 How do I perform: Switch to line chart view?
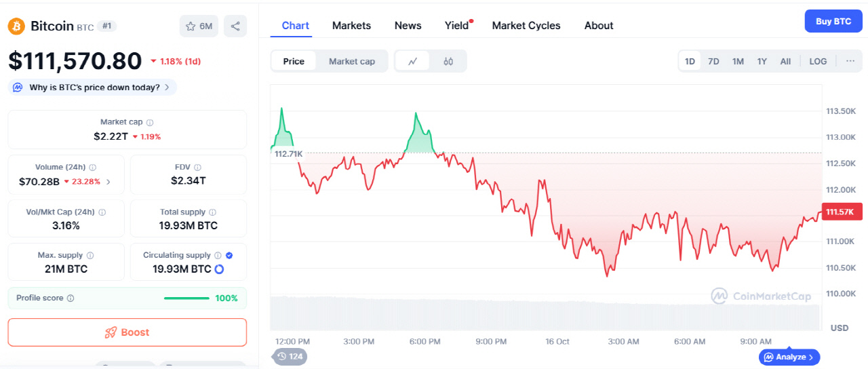[413, 61]
